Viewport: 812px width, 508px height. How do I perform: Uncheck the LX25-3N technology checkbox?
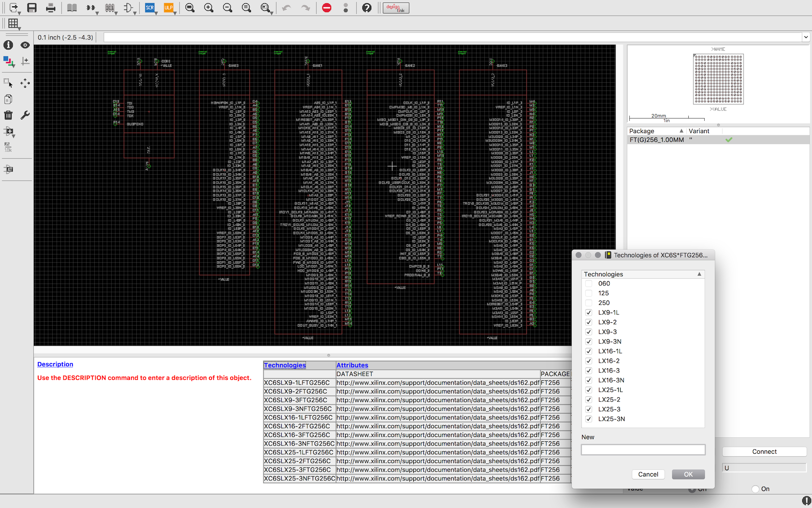pyautogui.click(x=589, y=419)
